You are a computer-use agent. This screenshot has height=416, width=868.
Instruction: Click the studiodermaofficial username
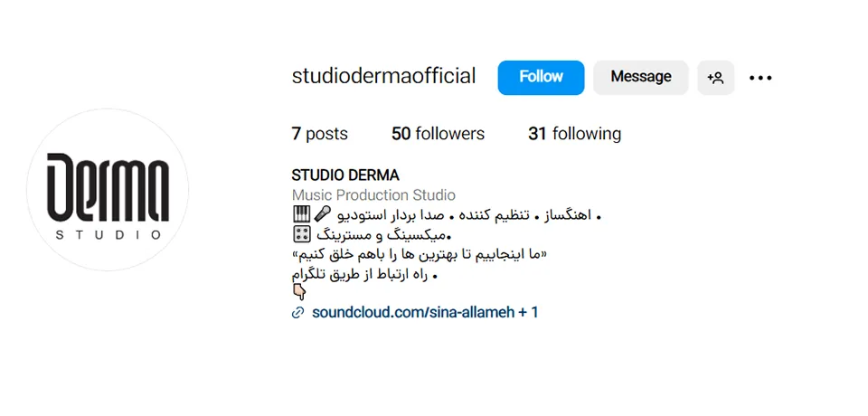tap(383, 77)
